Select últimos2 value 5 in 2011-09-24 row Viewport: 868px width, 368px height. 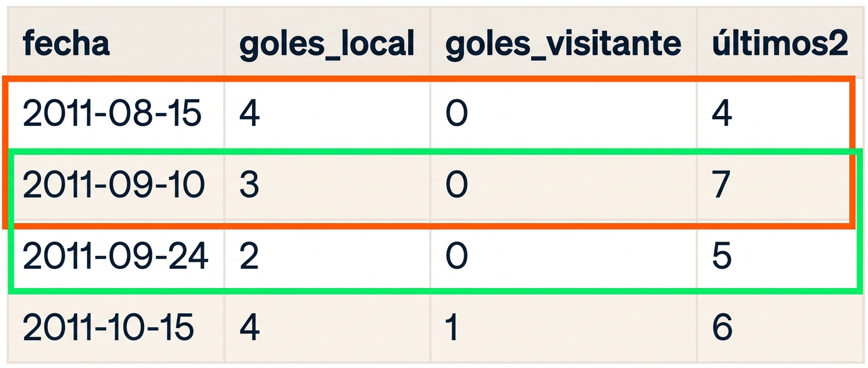722,256
